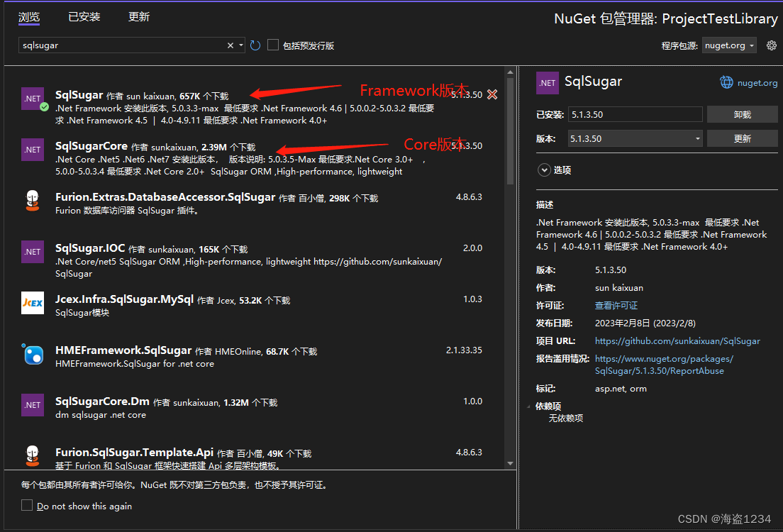Screen dimensions: 783x532
Task: Select the HMEFramework.SqlSugar package title
Action: coord(123,350)
